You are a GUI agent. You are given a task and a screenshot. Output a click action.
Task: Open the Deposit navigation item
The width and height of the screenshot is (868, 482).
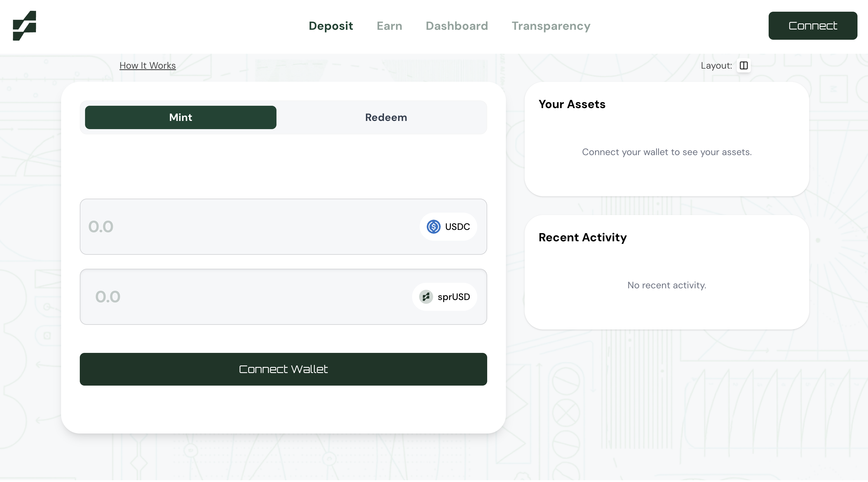point(331,26)
